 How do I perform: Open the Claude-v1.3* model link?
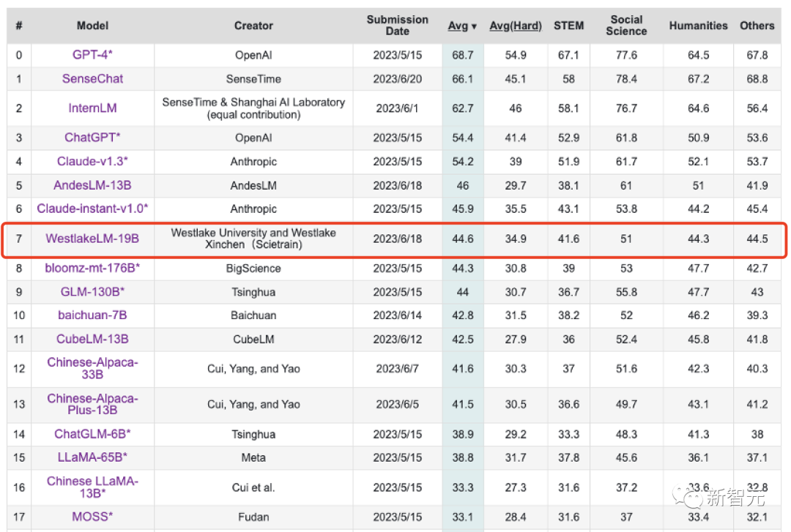point(92,162)
